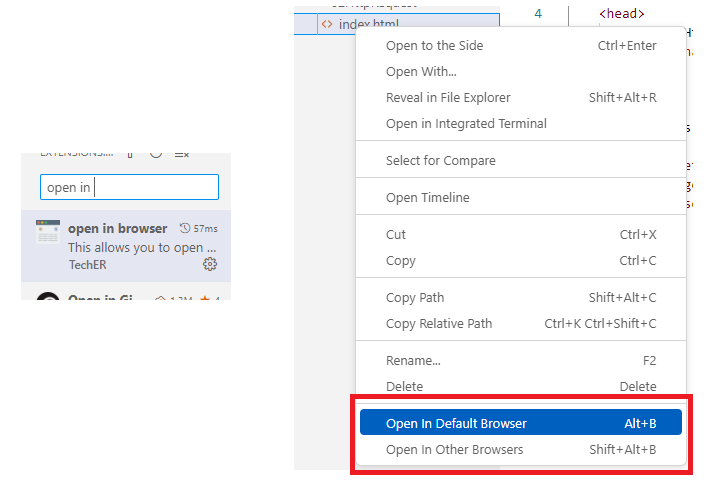Click the filter icon in extensions header

click(x=130, y=155)
